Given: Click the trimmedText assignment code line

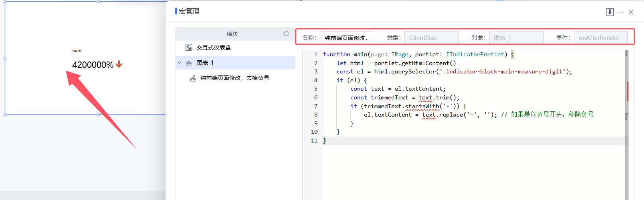Looking at the screenshot, I should pyautogui.click(x=405, y=97).
